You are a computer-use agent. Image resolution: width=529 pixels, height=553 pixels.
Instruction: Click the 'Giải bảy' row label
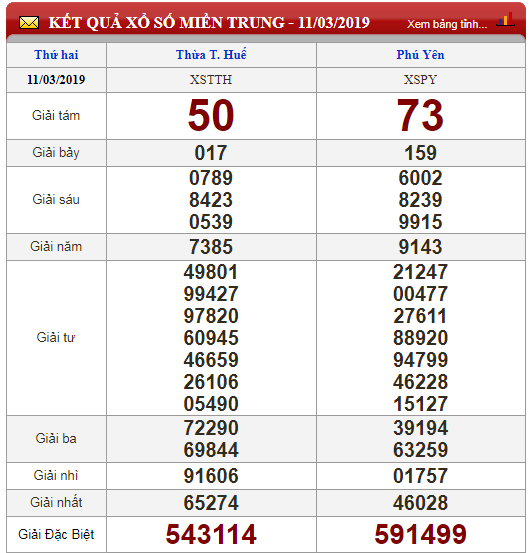pos(56,153)
